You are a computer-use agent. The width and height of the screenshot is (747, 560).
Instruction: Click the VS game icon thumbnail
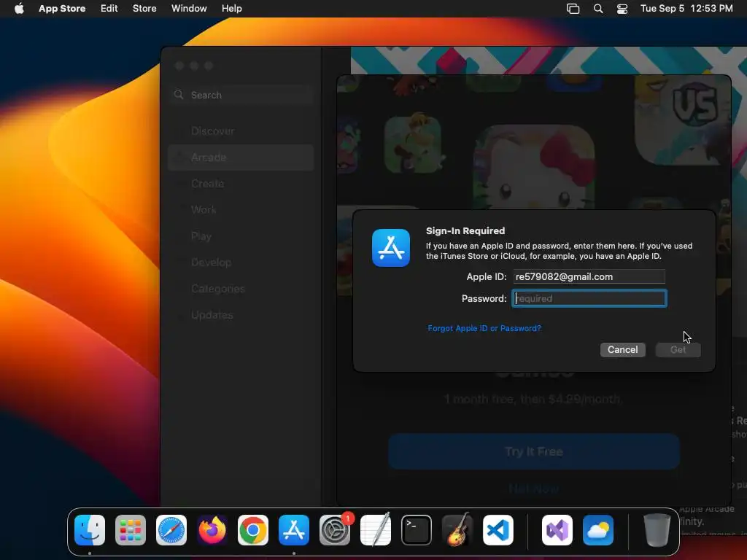click(x=683, y=120)
